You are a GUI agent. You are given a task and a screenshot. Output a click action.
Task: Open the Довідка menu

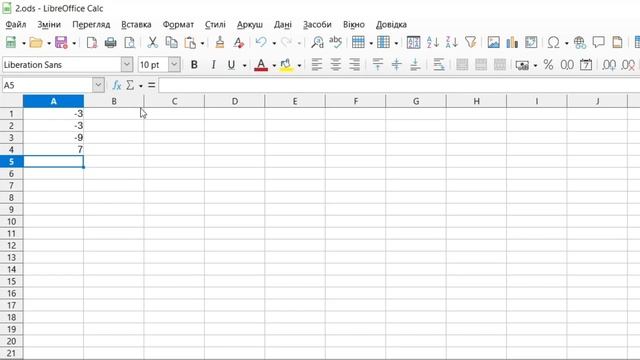pyautogui.click(x=391, y=24)
